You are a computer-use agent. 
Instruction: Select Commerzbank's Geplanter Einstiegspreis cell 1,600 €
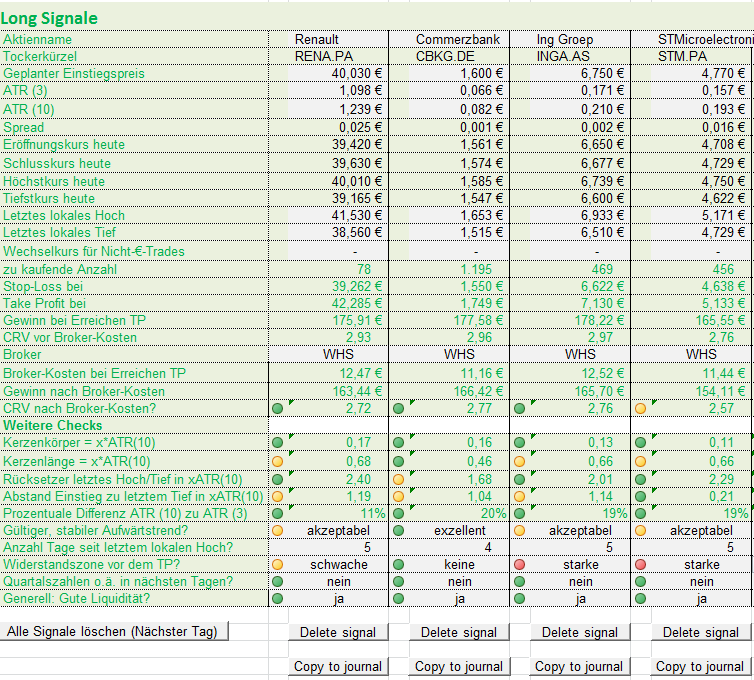click(x=459, y=73)
